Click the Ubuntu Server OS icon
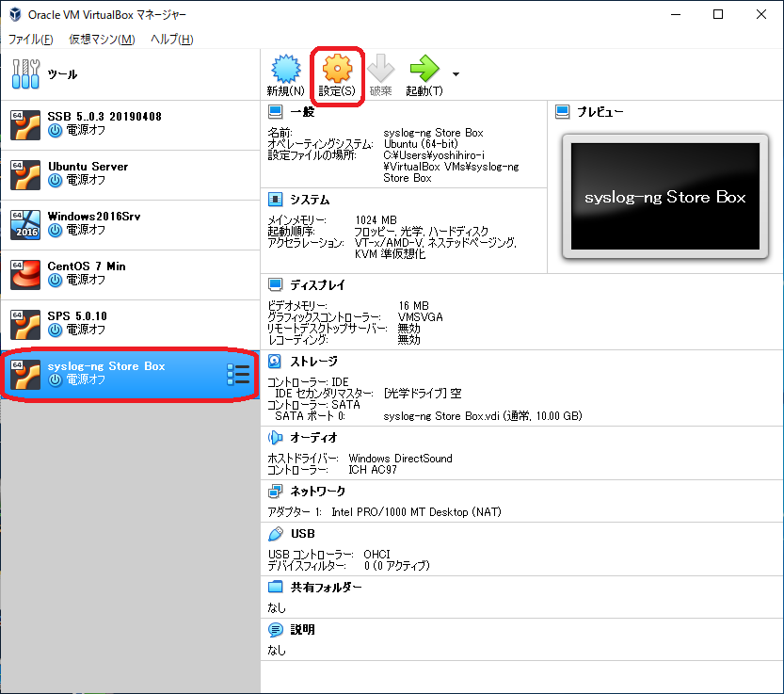 coord(25,174)
